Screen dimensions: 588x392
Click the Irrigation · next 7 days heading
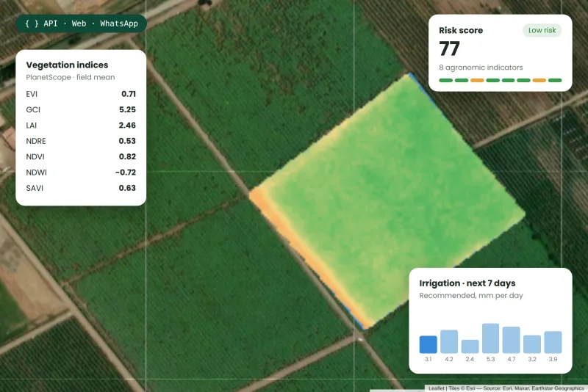pyautogui.click(x=467, y=283)
